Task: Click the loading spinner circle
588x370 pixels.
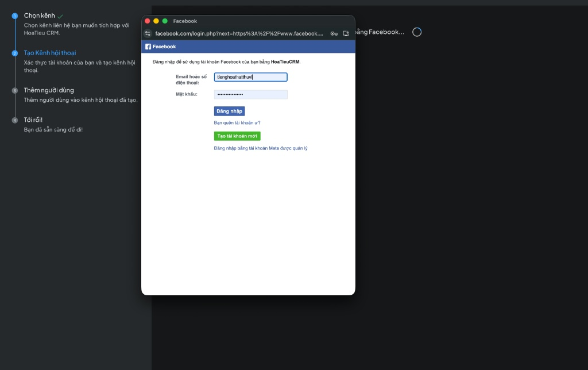Action: (x=417, y=32)
